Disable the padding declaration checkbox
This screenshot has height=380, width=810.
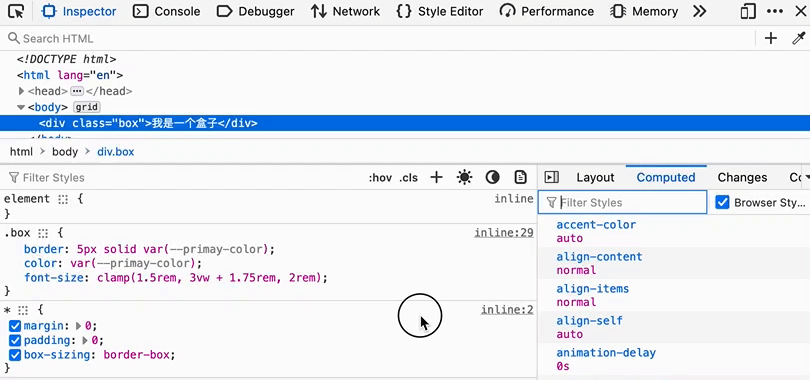tap(14, 340)
